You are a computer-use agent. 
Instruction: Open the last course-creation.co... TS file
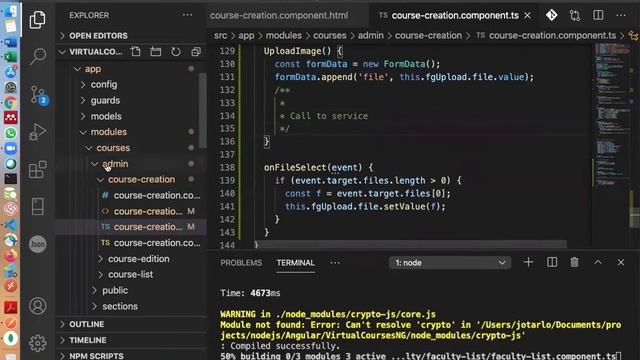point(157,243)
